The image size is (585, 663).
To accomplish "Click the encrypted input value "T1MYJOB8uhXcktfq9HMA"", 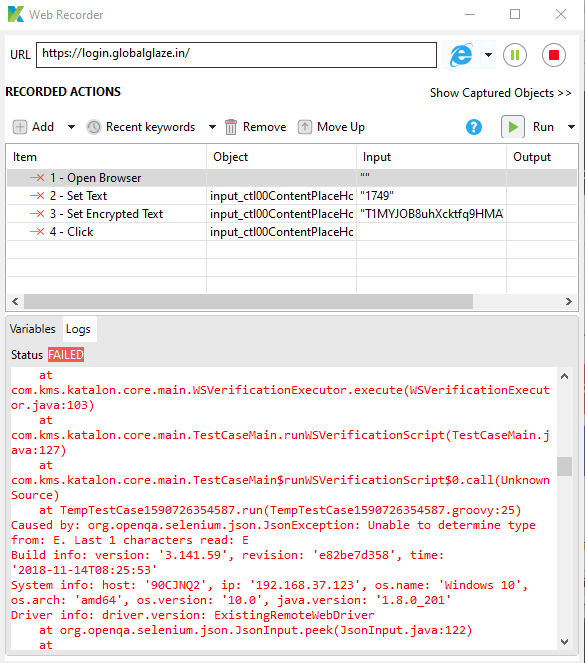I will point(432,214).
